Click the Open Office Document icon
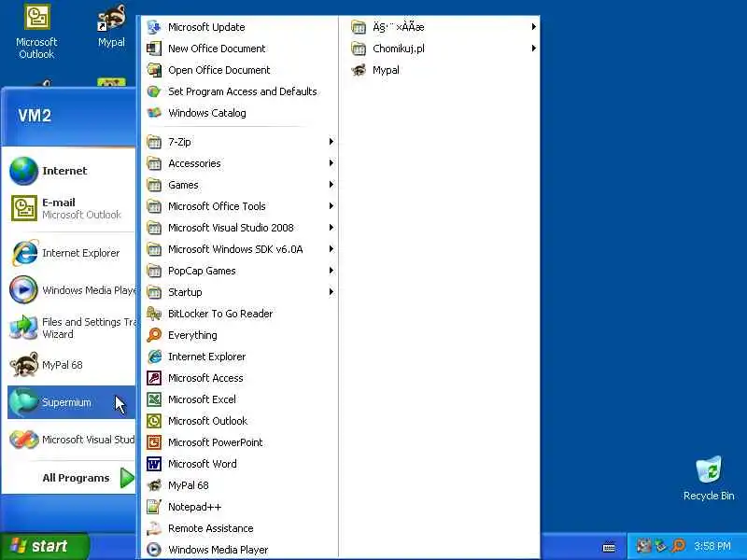This screenshot has width=747, height=560. click(154, 70)
